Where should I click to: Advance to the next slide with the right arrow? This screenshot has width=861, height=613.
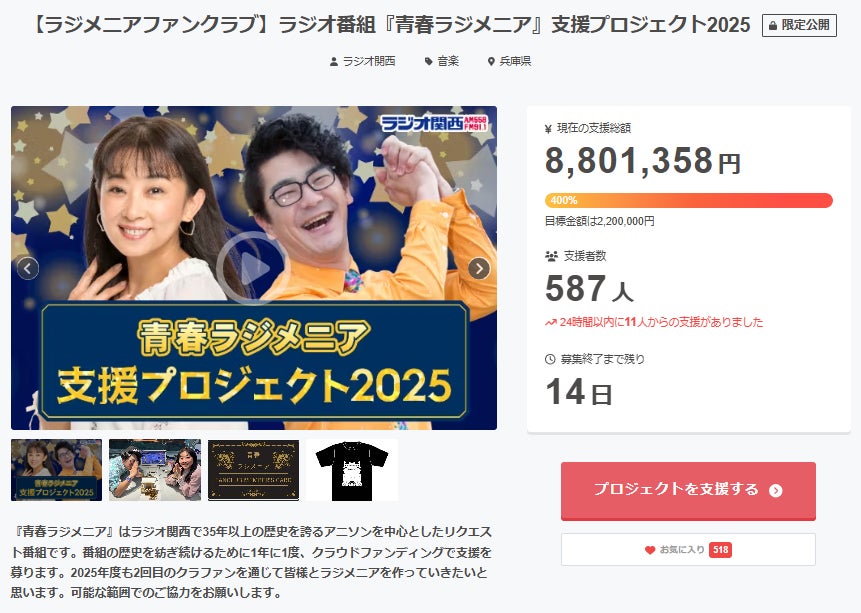click(479, 268)
